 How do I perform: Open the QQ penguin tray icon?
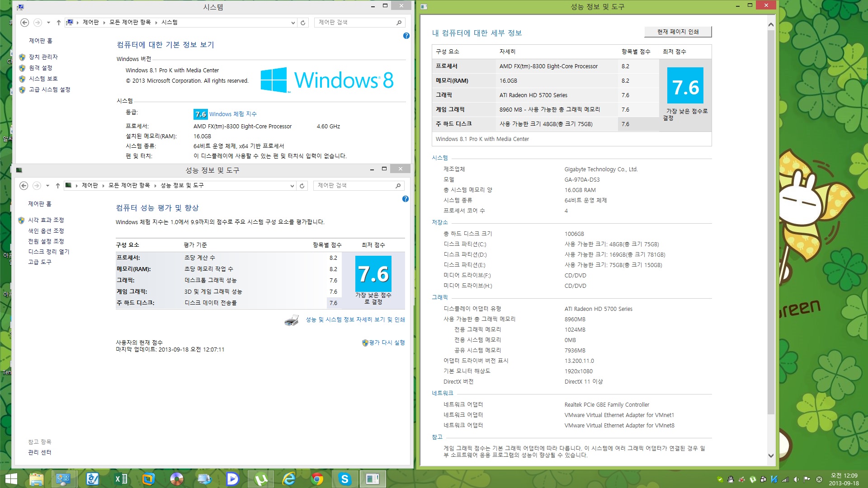coord(731,479)
